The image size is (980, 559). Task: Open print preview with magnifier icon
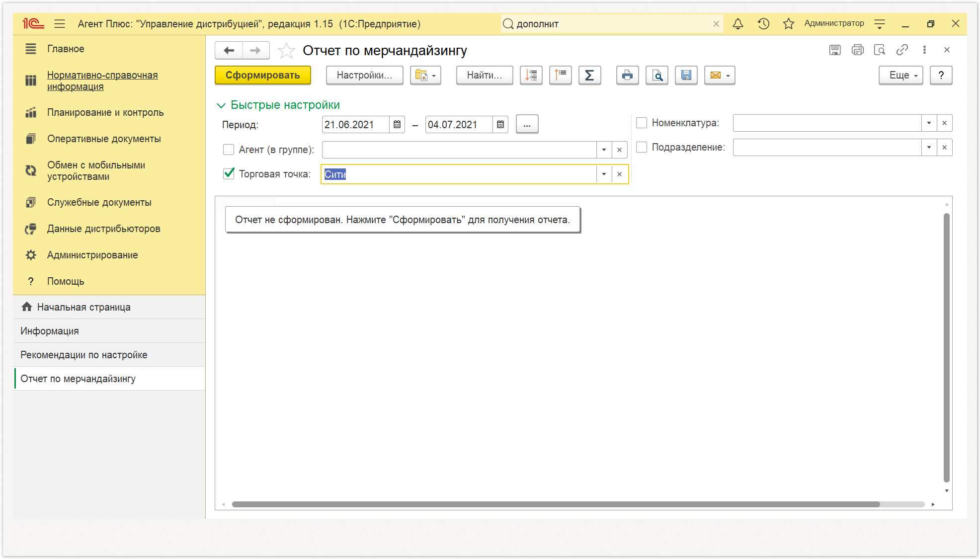(x=656, y=75)
